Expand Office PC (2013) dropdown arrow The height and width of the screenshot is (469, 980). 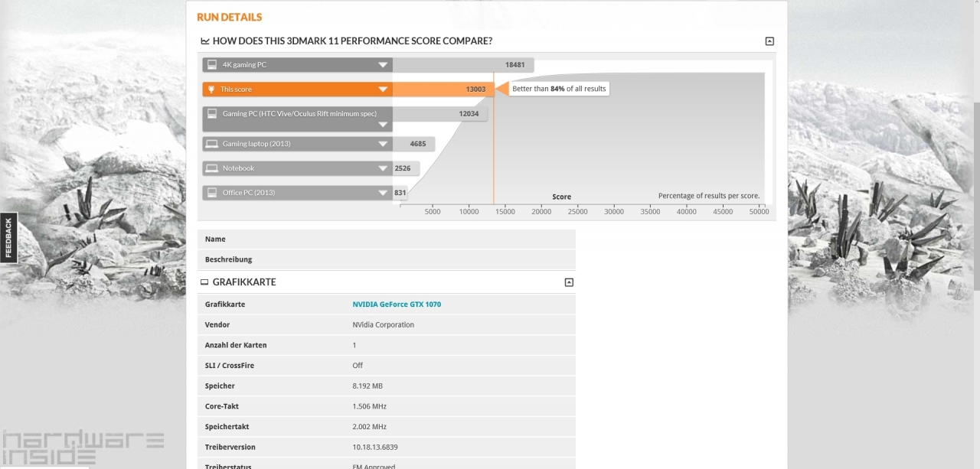tap(383, 193)
